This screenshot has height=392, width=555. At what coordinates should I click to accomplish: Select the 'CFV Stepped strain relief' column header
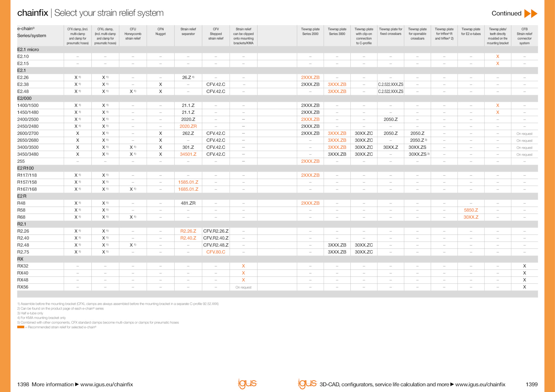216,34
